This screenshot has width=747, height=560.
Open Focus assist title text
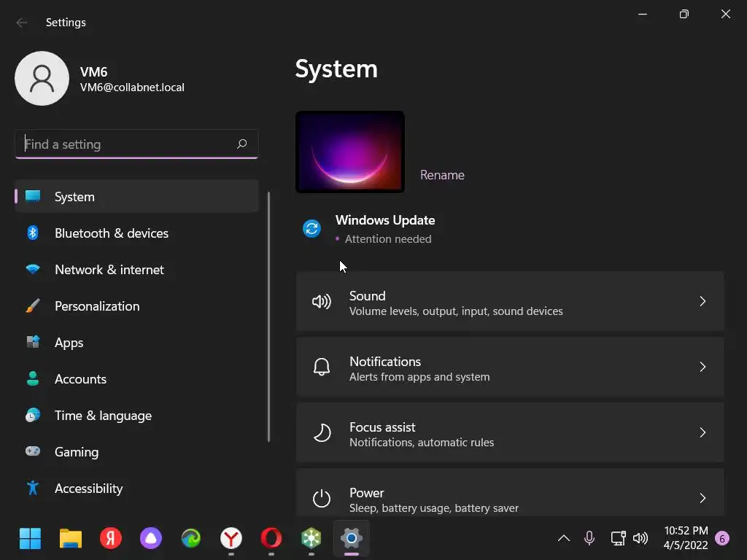[x=382, y=427]
